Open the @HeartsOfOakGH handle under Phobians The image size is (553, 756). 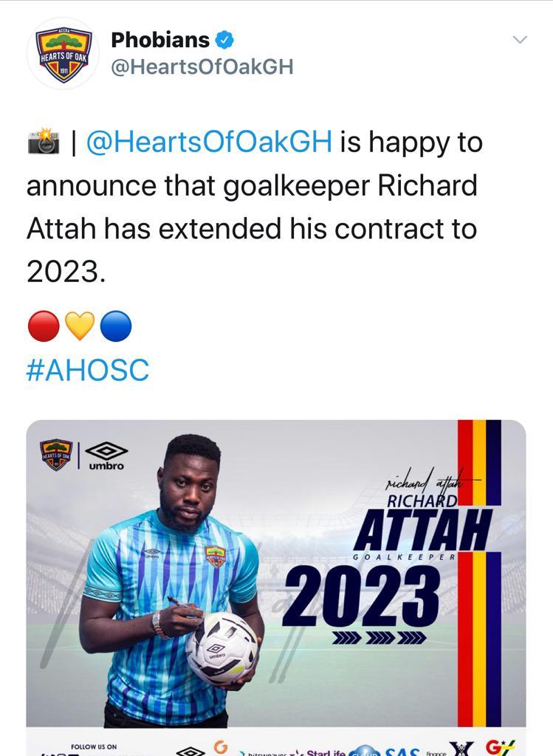pyautogui.click(x=202, y=67)
